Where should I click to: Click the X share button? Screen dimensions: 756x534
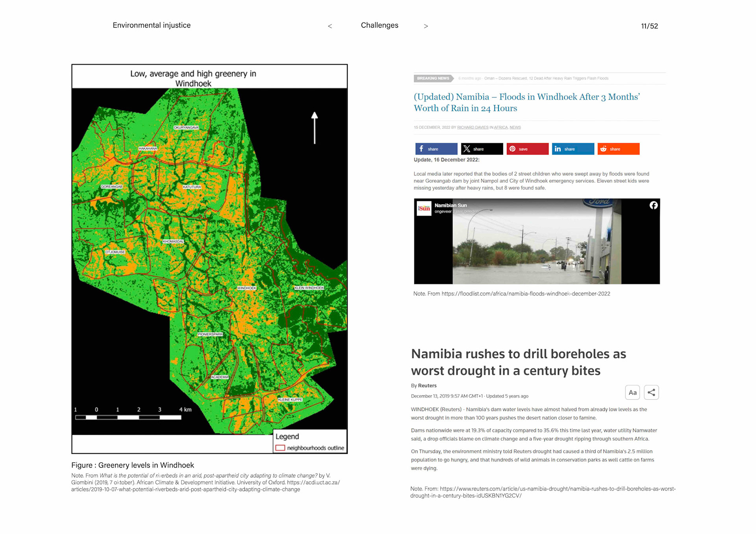coord(482,149)
